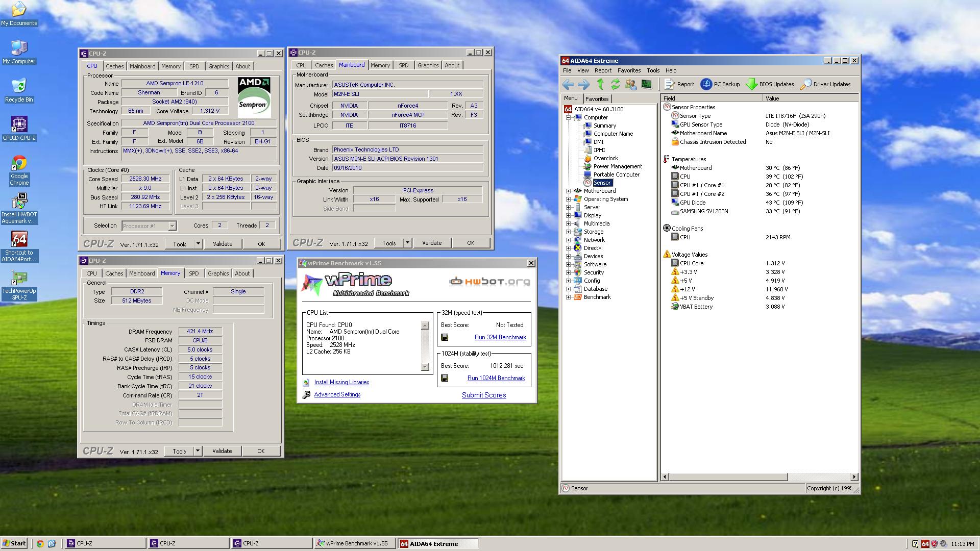The height and width of the screenshot is (551, 980).
Task: Click scroll-down arrow in wPrime CPU List
Action: pos(425,367)
